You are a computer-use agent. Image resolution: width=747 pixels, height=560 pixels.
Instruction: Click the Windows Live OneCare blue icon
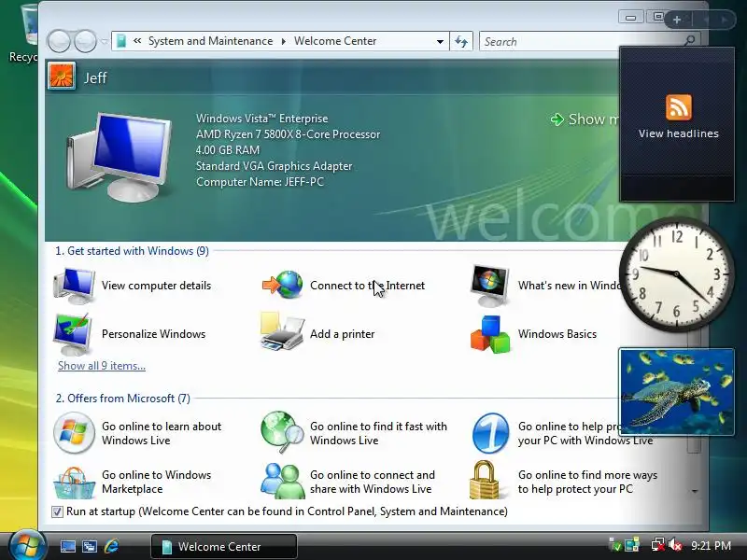(490, 433)
